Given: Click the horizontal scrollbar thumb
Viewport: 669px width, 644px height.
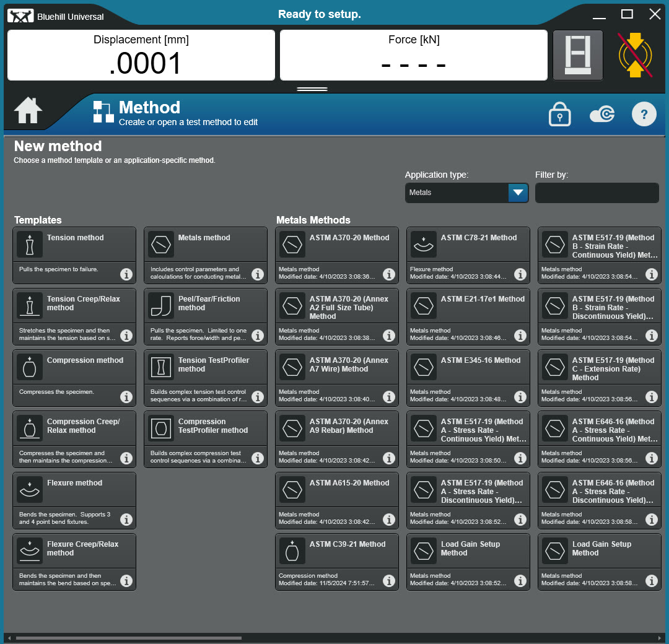Looking at the screenshot, I should click(129, 638).
